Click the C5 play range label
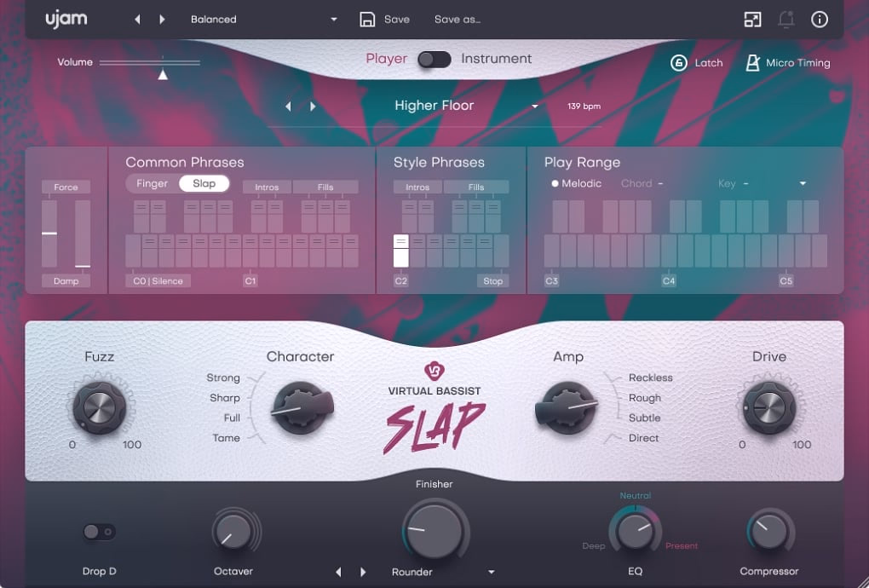The height and width of the screenshot is (588, 869). coord(786,281)
